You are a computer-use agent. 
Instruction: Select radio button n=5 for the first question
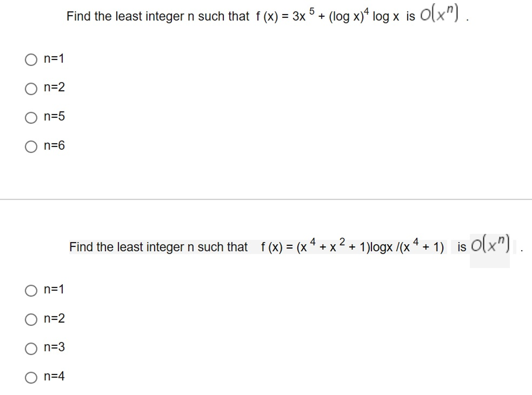pos(31,117)
